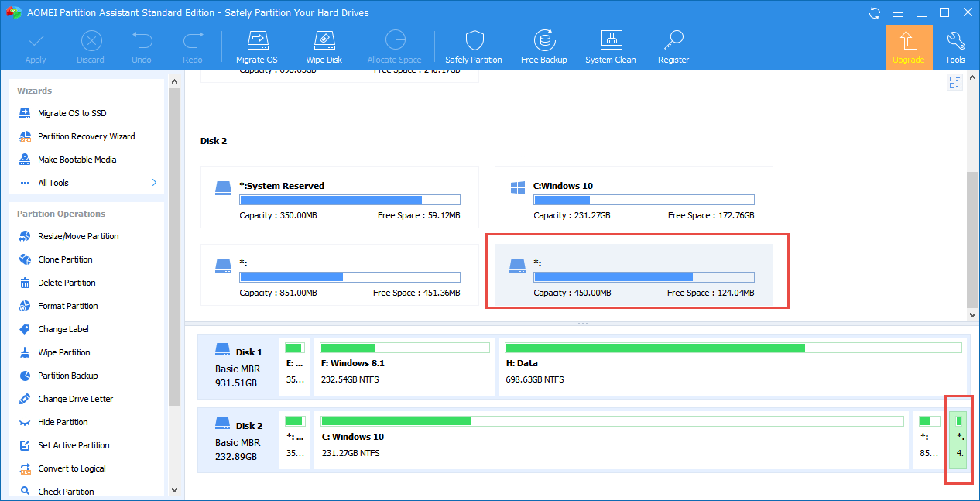Image resolution: width=980 pixels, height=501 pixels.
Task: Click the first small partition block on Disk 2
Action: [295, 441]
